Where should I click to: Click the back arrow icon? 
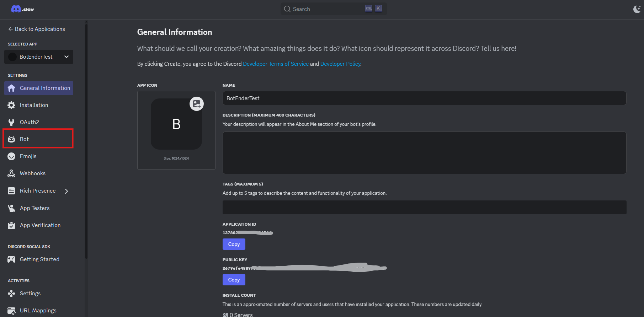(x=10, y=29)
